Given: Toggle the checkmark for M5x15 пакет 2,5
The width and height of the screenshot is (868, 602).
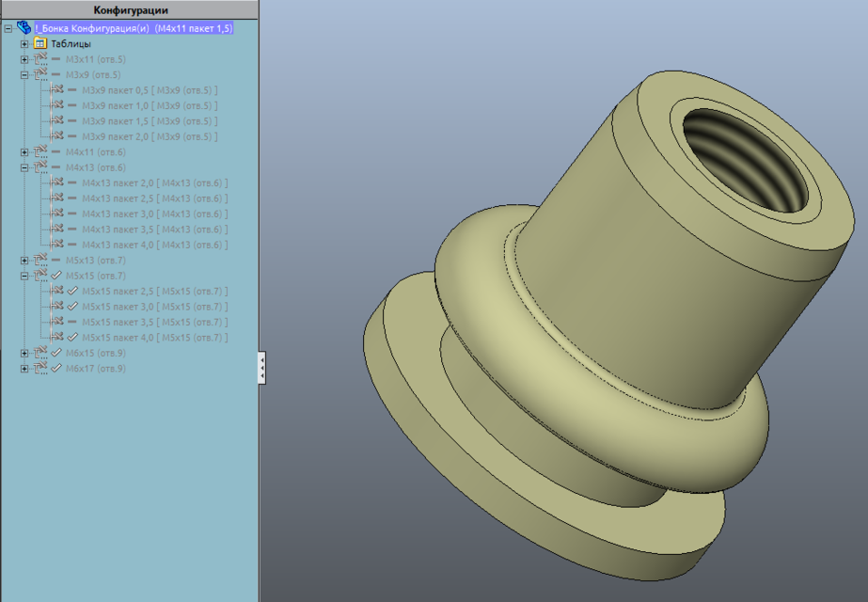Looking at the screenshot, I should coord(71,291).
